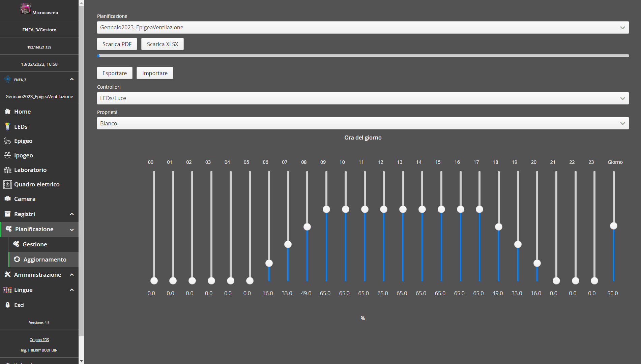Open Epigeo via its leaf icon
Screen dimensions: 641x364
(x=7, y=141)
